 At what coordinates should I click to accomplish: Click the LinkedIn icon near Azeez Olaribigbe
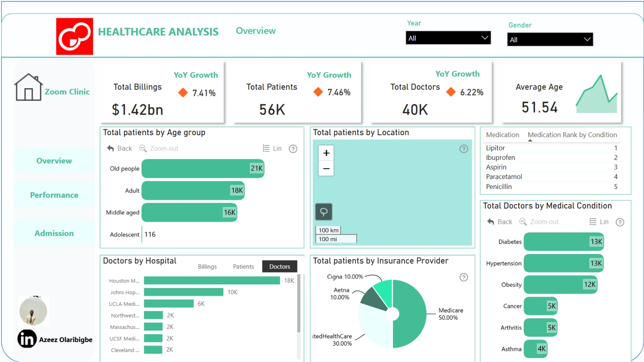click(x=27, y=339)
